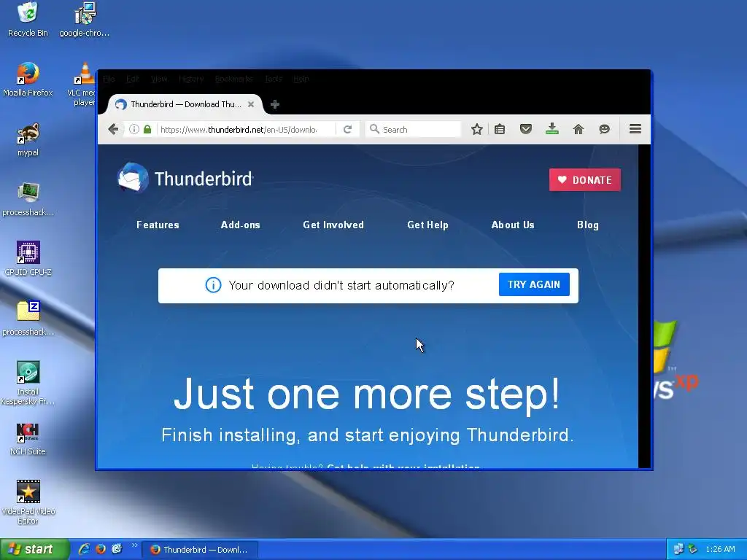The image size is (747, 560).
Task: Select the Thunderbird — Download tab
Action: [x=185, y=104]
